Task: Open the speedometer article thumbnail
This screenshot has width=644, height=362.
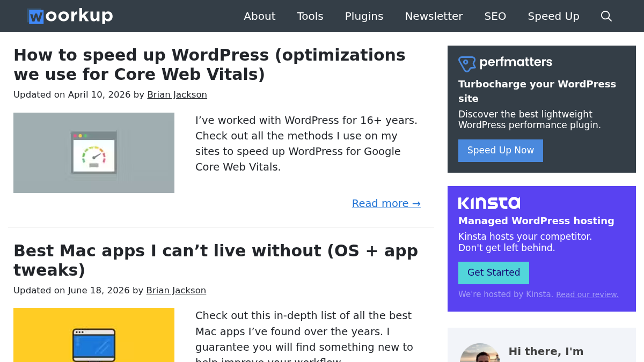Action: coord(94,153)
